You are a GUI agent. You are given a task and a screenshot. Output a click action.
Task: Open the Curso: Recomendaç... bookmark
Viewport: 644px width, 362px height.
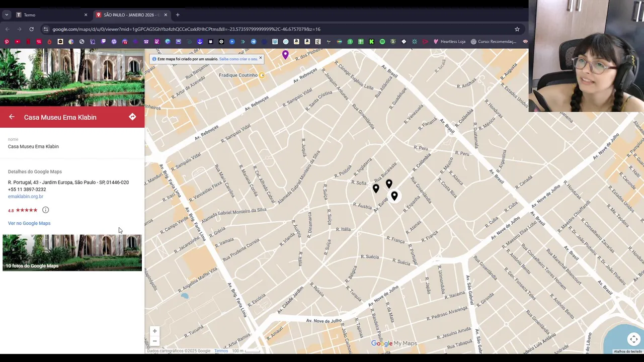[x=494, y=42]
